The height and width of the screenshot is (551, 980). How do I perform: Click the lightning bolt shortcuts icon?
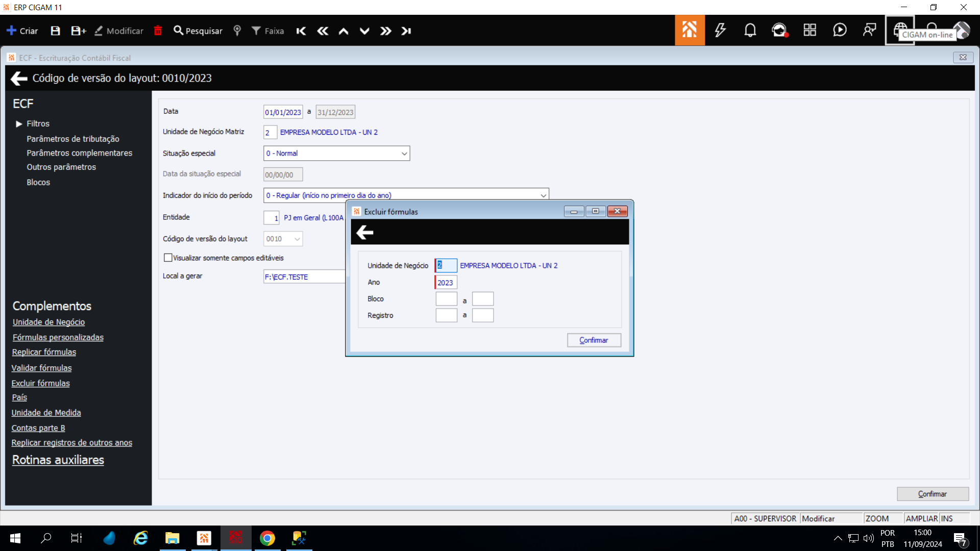click(720, 30)
